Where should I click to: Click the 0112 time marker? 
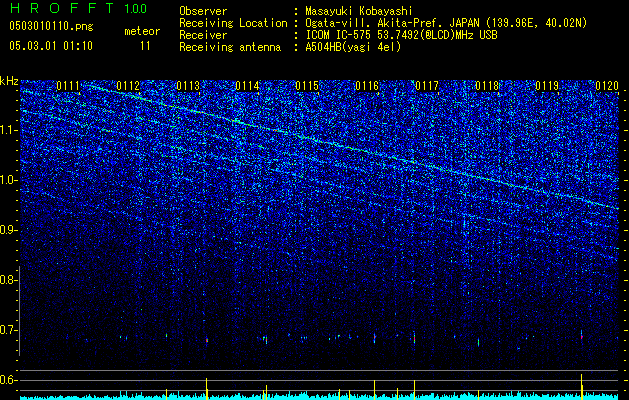(128, 86)
